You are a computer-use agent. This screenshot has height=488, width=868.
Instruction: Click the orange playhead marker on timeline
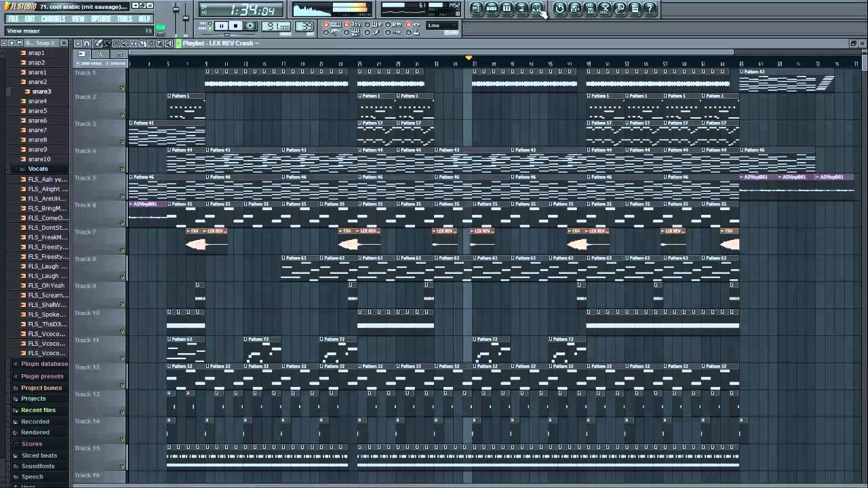click(x=469, y=58)
